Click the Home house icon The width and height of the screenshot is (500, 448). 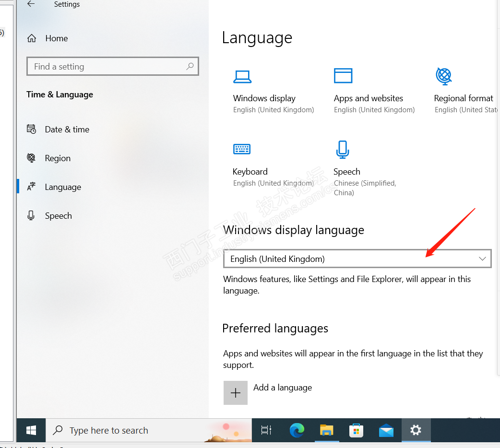coord(32,38)
